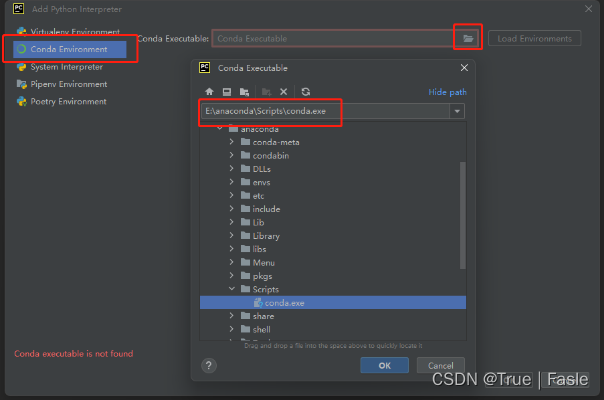Expand the conda-meta folder
Image resolution: width=604 pixels, height=400 pixels.
(x=231, y=142)
